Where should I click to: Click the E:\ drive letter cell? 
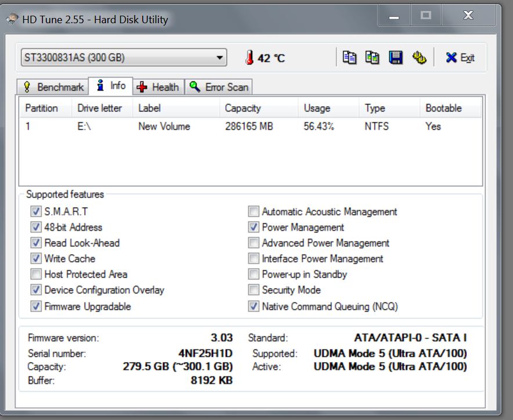pyautogui.click(x=84, y=126)
